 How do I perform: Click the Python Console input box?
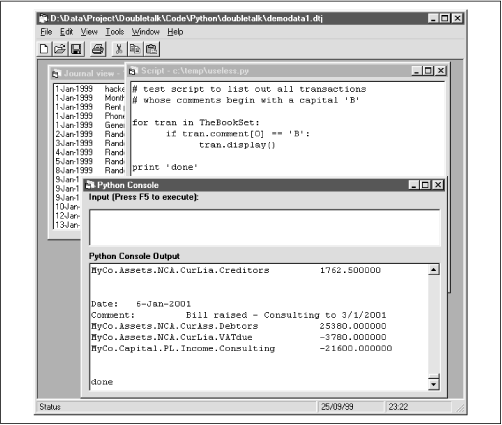coord(265,228)
